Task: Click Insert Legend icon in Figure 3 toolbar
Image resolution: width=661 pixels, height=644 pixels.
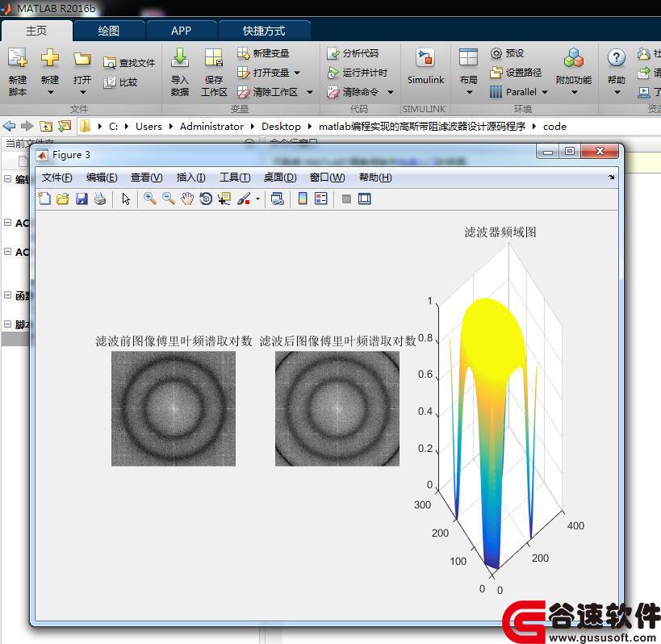Action: click(x=320, y=199)
